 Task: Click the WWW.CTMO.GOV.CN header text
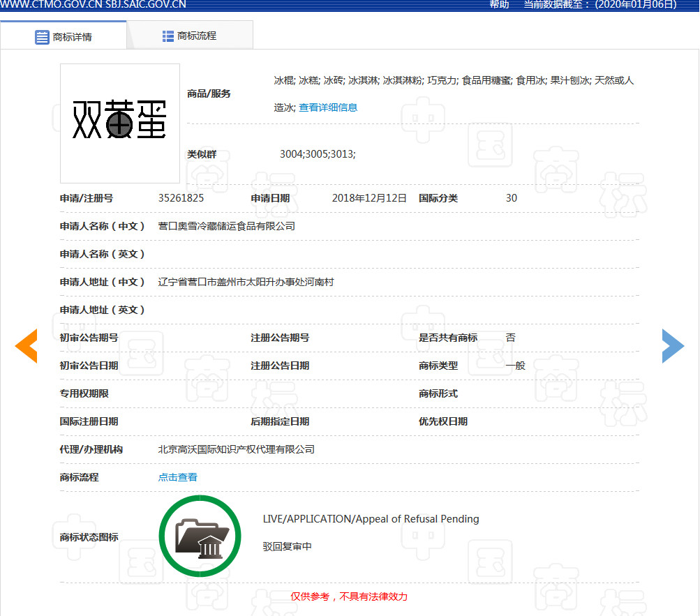point(51,4)
